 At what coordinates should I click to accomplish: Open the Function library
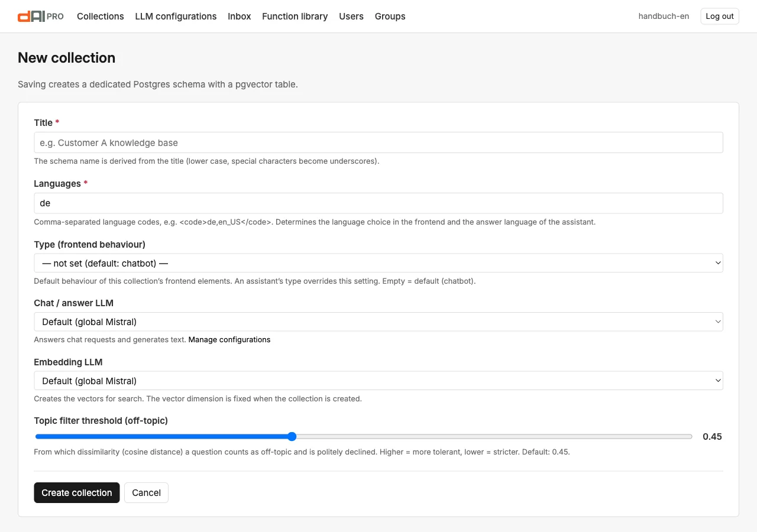tap(295, 17)
